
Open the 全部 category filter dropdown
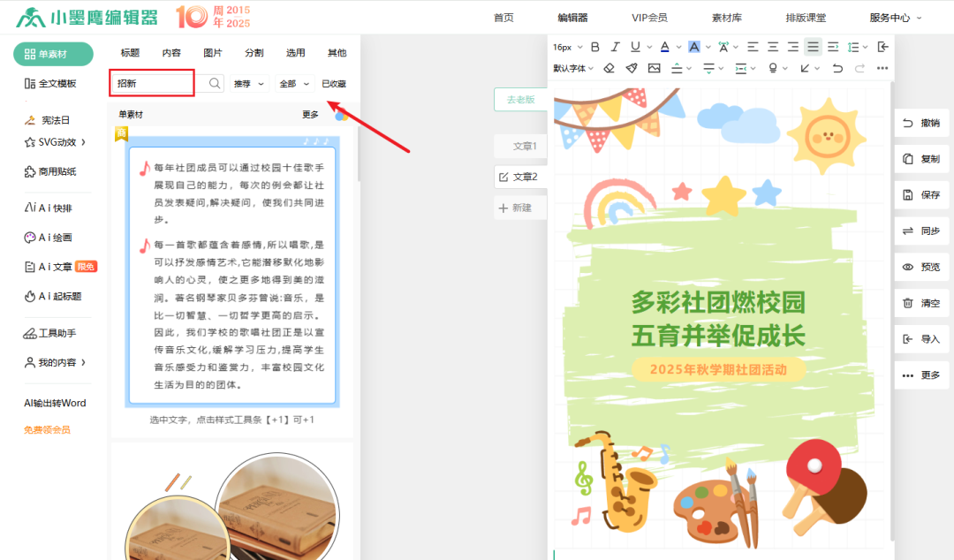click(x=295, y=82)
